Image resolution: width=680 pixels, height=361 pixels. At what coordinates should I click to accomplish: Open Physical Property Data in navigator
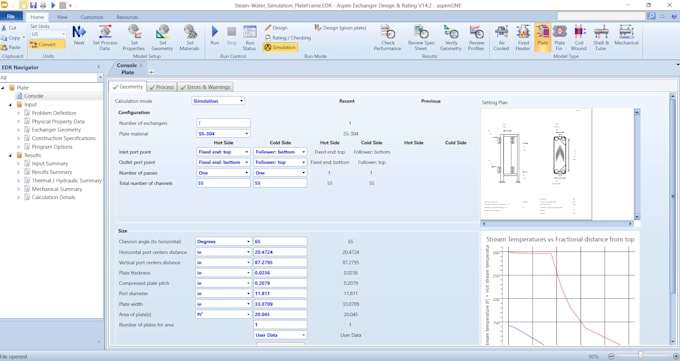[x=58, y=121]
